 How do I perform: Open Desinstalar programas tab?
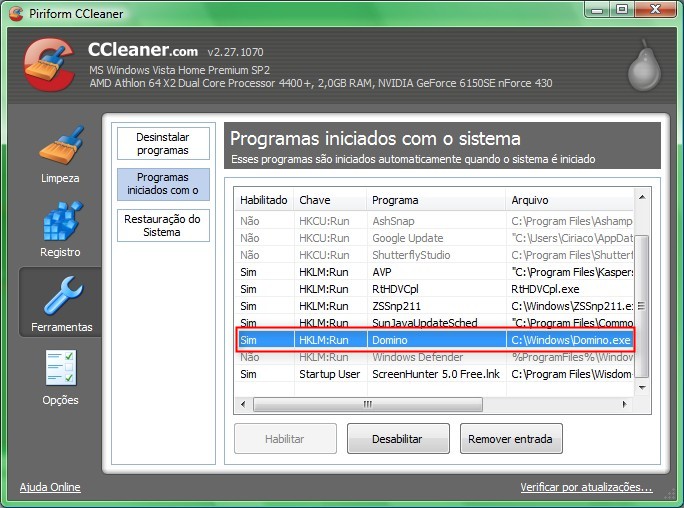(x=163, y=143)
